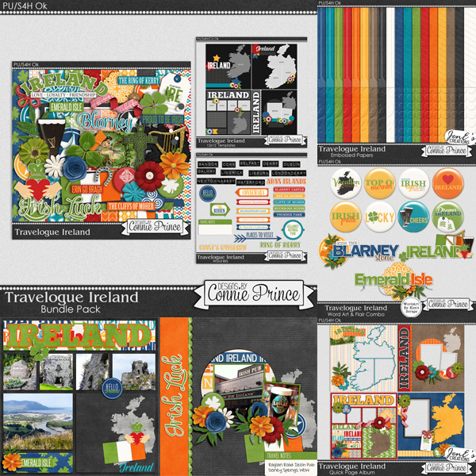Screen dimensions: 476x476
Task: Click the Kiss the Blarney Stone word art
Action: pyautogui.click(x=359, y=251)
